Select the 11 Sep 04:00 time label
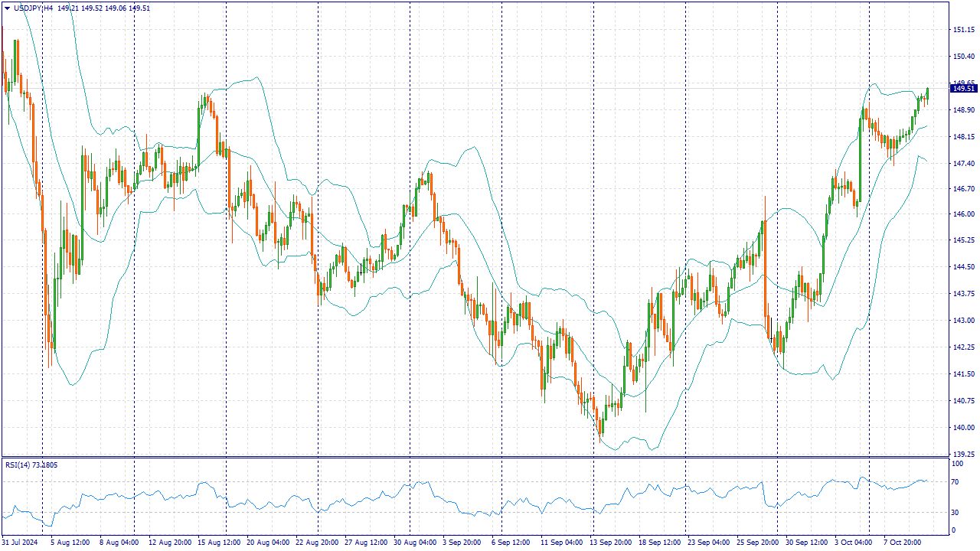This screenshot has height=551, width=980. click(562, 543)
